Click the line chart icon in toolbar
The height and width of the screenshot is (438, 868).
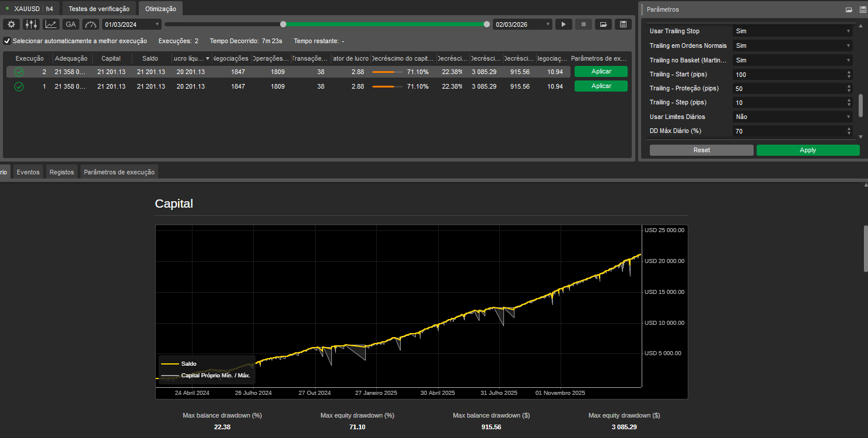[x=51, y=24]
